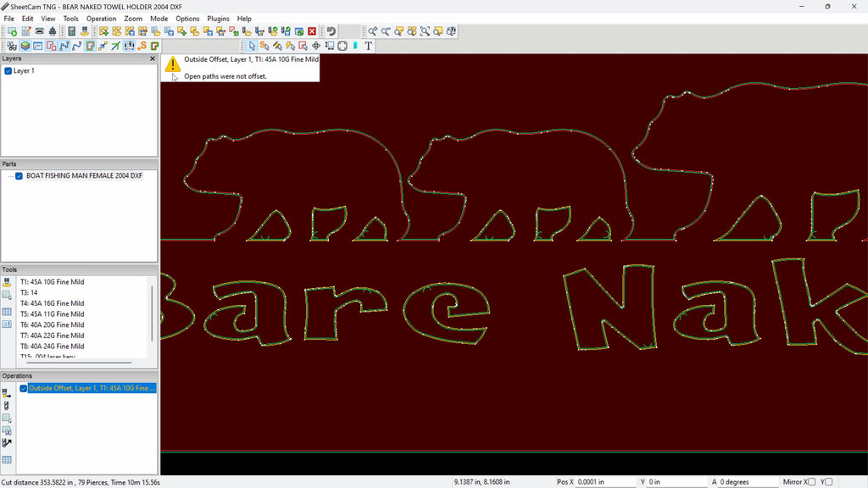Click the green outlined shape toolbar icon
This screenshot has width=868, height=488.
[155, 46]
